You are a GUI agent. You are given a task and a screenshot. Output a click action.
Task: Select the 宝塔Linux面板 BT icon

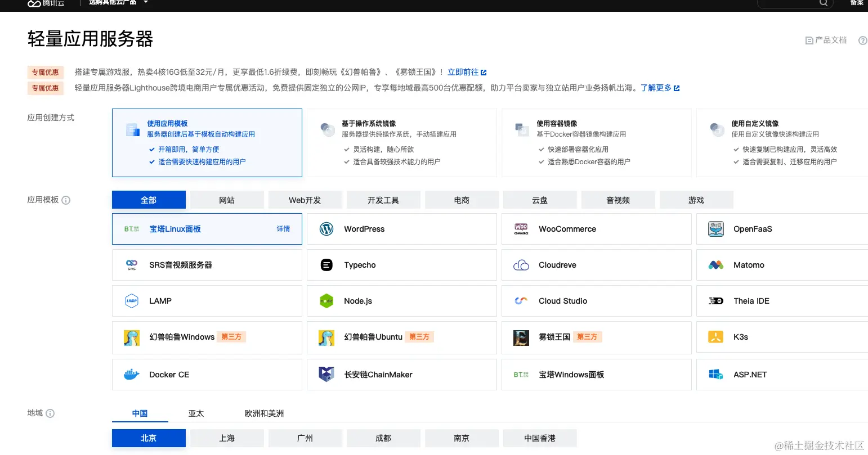[131, 229]
